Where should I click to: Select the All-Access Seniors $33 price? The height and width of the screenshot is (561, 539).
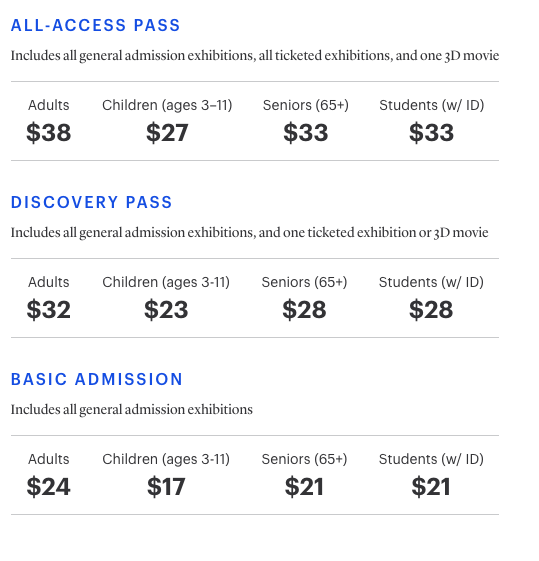(x=306, y=133)
